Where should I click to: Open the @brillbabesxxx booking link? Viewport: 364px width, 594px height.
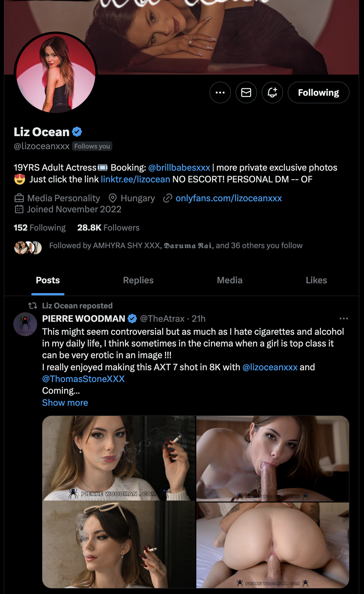click(179, 167)
